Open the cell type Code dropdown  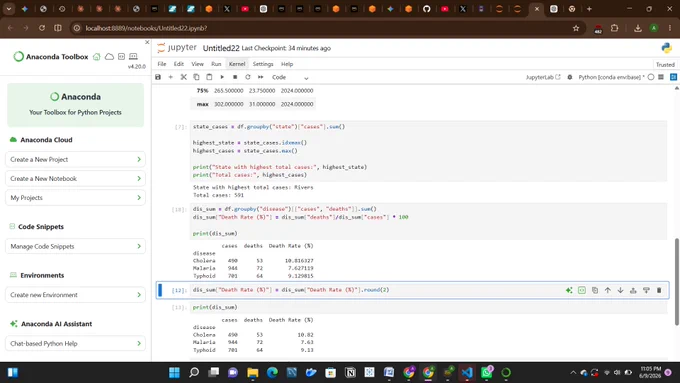(290, 77)
